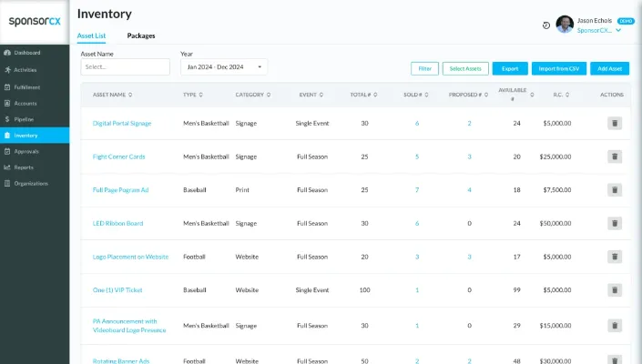Image resolution: width=642 pixels, height=364 pixels.
Task: Go to Pipeline via dollar icon
Action: [7, 118]
